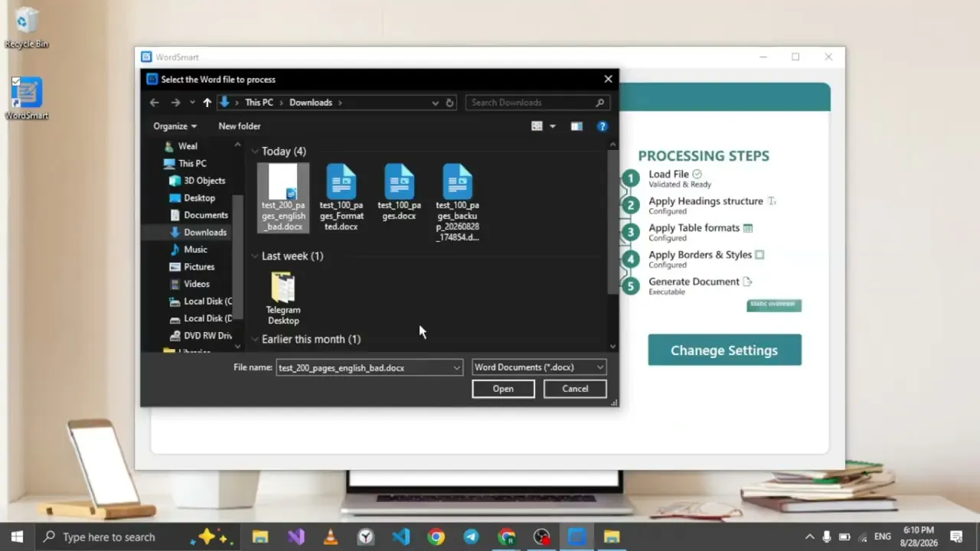Image resolution: width=980 pixels, height=551 pixels.
Task: Go forward with the Forward arrow
Action: pos(175,103)
